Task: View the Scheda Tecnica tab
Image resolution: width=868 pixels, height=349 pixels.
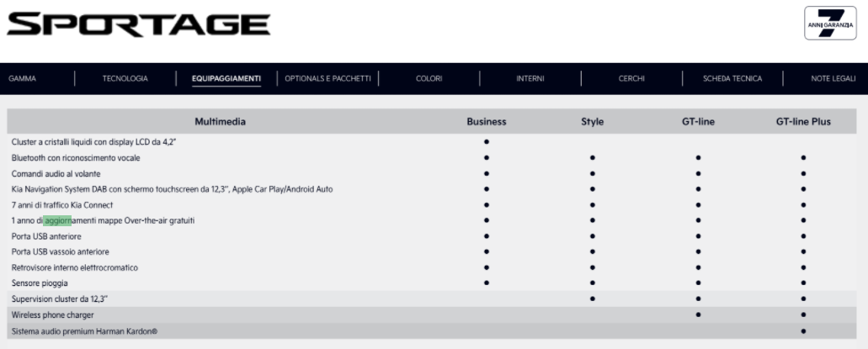Action: (732, 78)
